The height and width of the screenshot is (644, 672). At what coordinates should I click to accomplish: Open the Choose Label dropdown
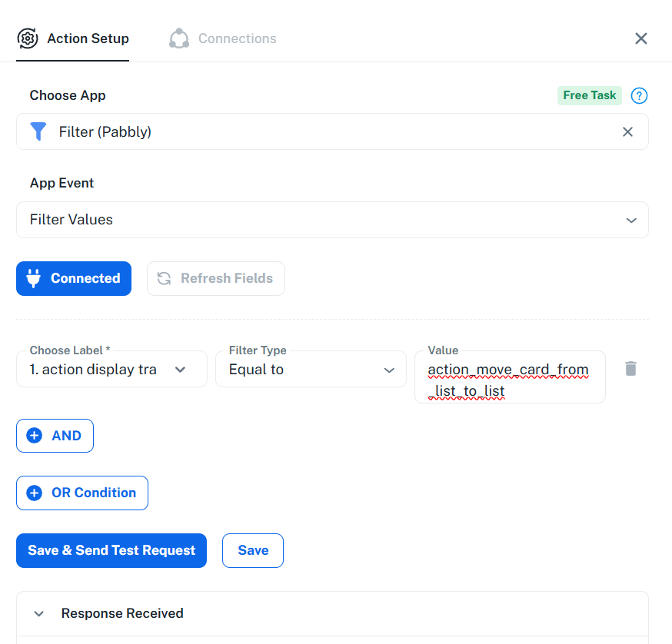coord(111,370)
